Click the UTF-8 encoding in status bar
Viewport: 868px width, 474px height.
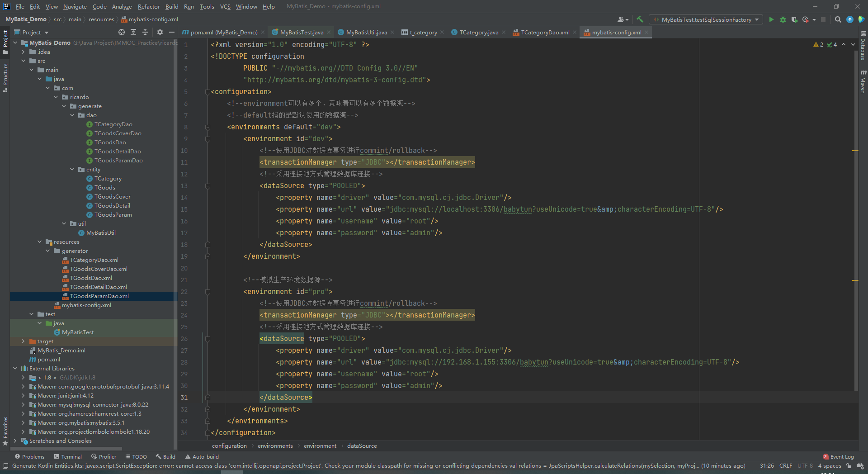(805, 466)
